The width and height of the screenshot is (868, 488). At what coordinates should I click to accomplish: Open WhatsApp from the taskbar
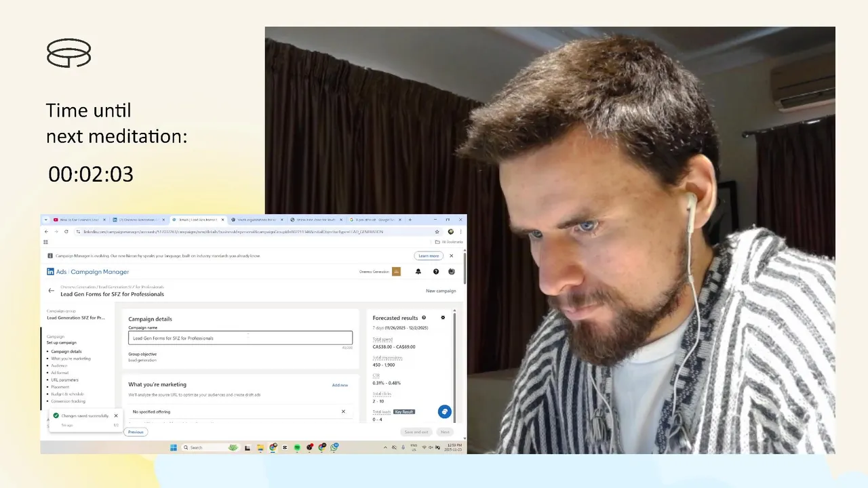(x=334, y=447)
